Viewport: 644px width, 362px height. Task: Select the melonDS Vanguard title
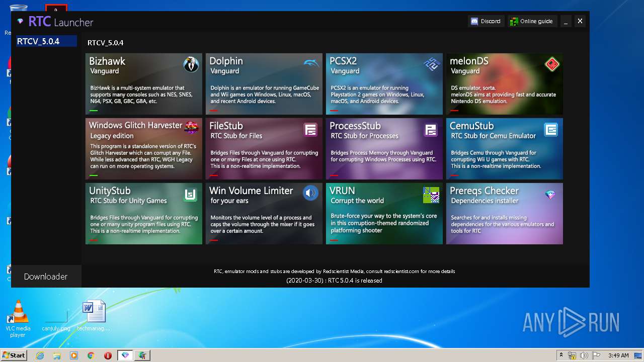click(x=469, y=61)
